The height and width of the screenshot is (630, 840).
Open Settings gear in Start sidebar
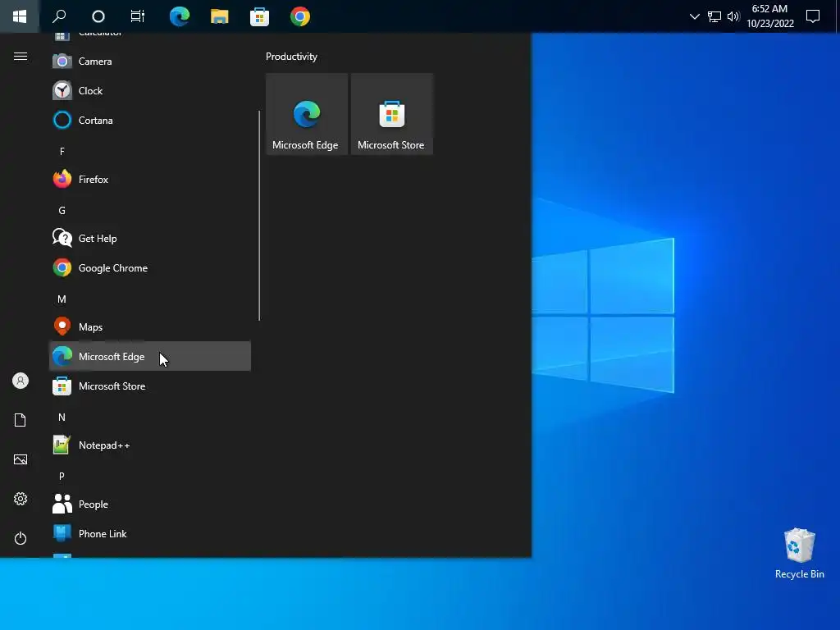[21, 499]
